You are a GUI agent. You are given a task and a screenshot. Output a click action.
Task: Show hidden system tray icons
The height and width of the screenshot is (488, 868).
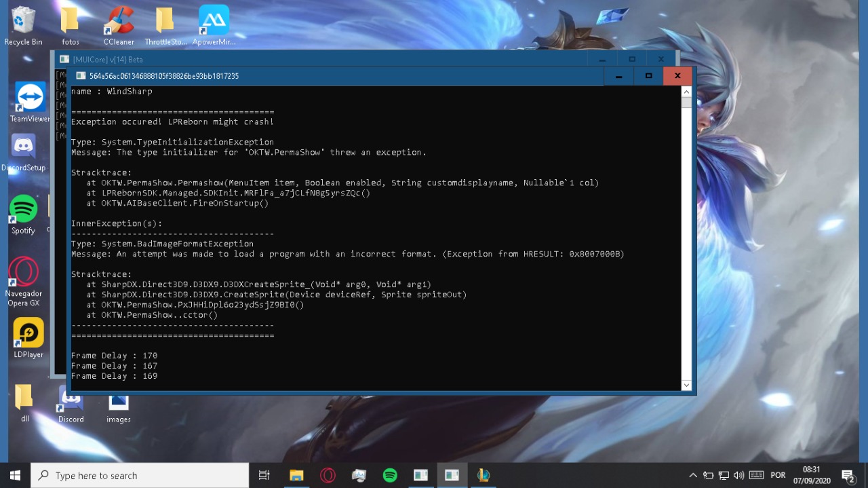click(693, 475)
